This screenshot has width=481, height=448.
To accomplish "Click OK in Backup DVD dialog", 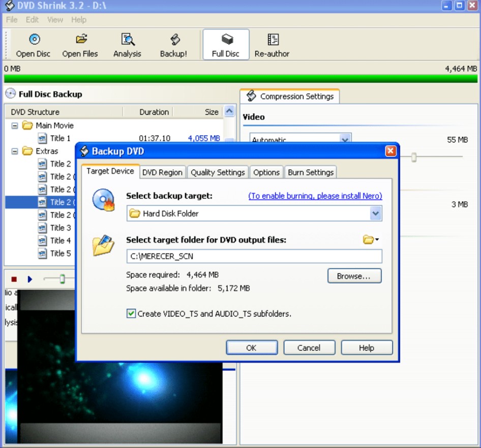I will click(252, 347).
